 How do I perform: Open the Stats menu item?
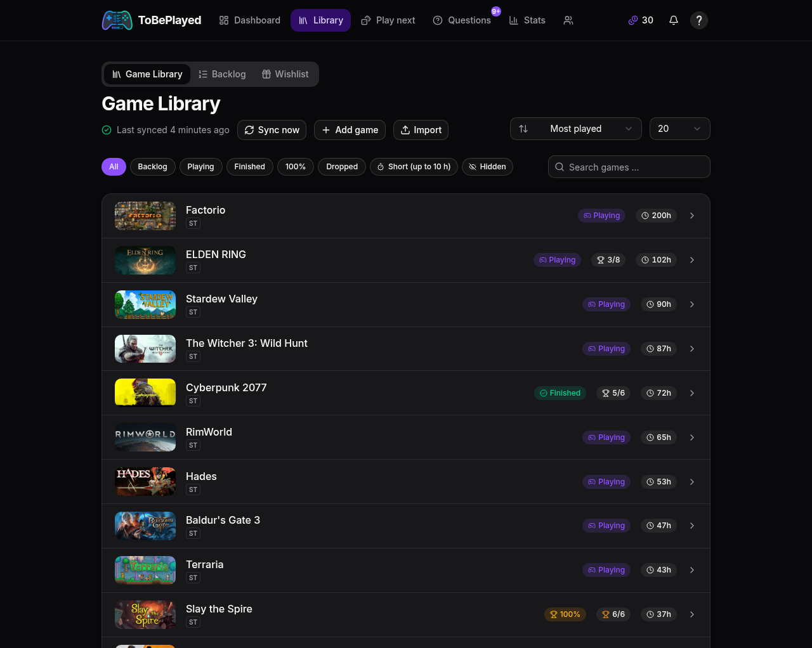[x=527, y=20]
